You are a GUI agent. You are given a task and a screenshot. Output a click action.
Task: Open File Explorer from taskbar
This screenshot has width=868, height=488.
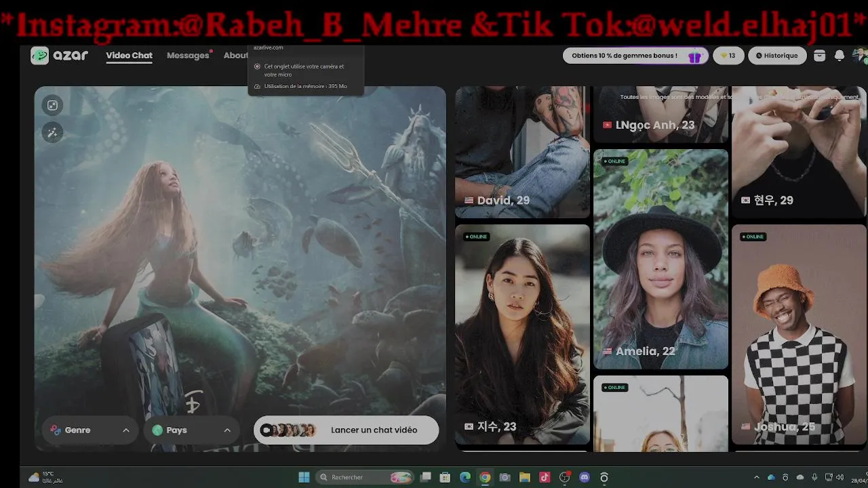pyautogui.click(x=524, y=477)
